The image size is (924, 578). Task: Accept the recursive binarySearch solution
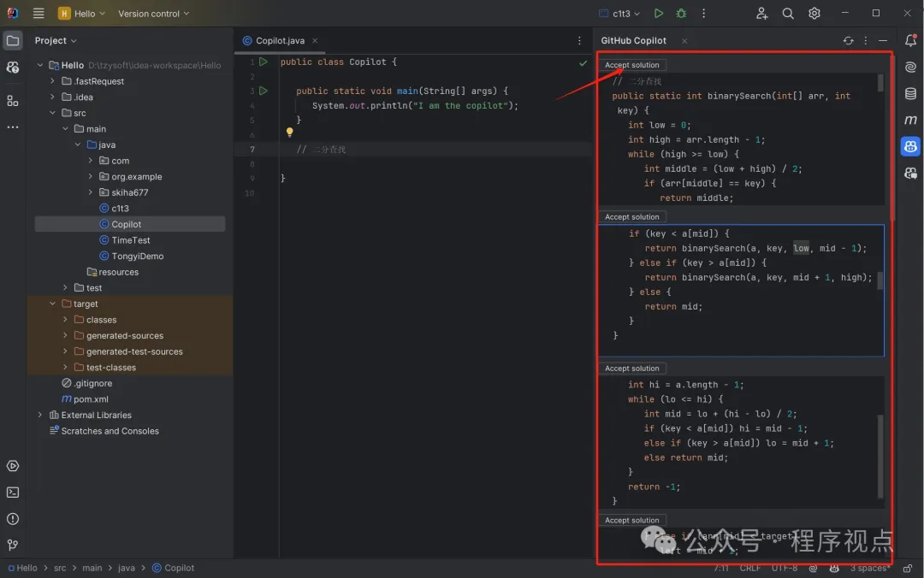[631, 217]
